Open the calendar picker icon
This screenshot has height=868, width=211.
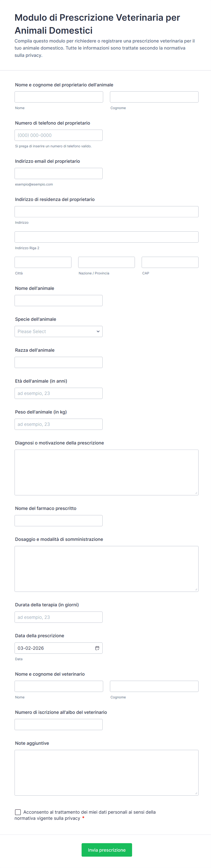pos(97,648)
